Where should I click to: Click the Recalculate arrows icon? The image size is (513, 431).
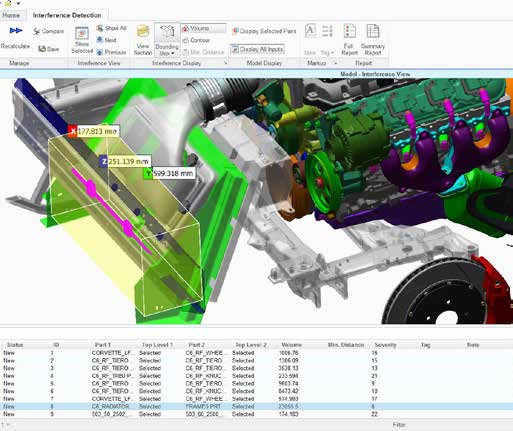[16, 31]
